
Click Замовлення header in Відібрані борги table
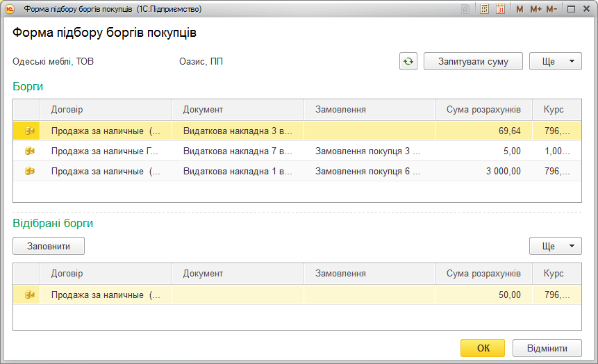[x=369, y=274]
